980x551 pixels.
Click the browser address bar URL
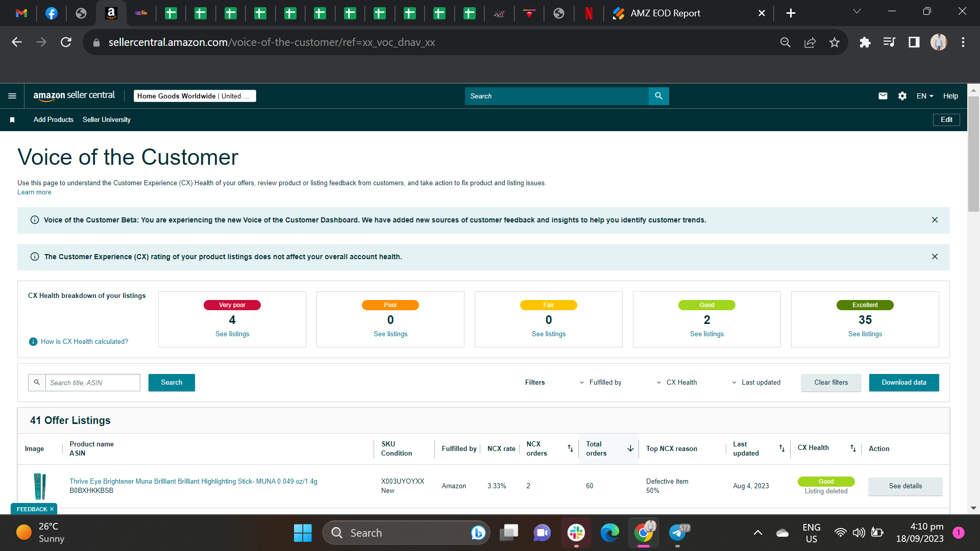tap(272, 42)
